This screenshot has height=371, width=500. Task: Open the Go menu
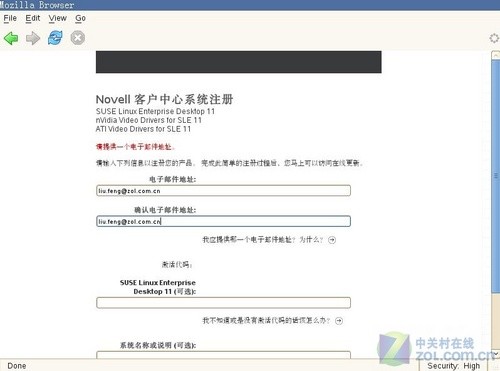coord(80,18)
